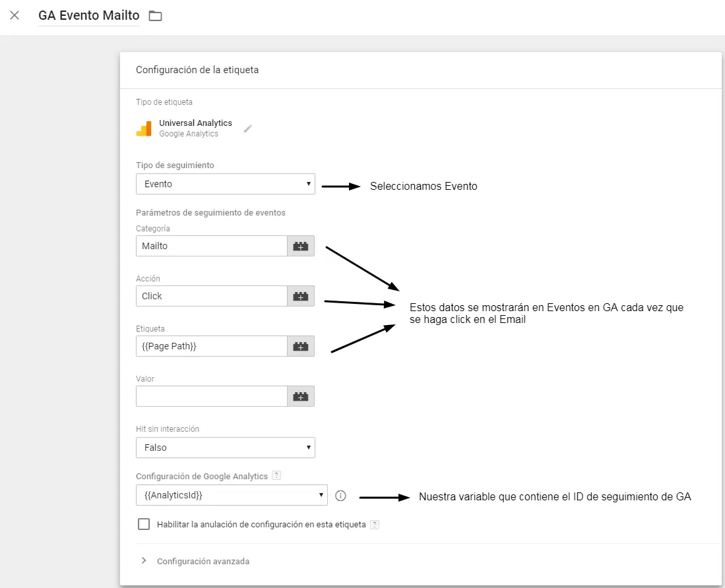Open the AnalyticsId settings dropdown

[x=231, y=495]
